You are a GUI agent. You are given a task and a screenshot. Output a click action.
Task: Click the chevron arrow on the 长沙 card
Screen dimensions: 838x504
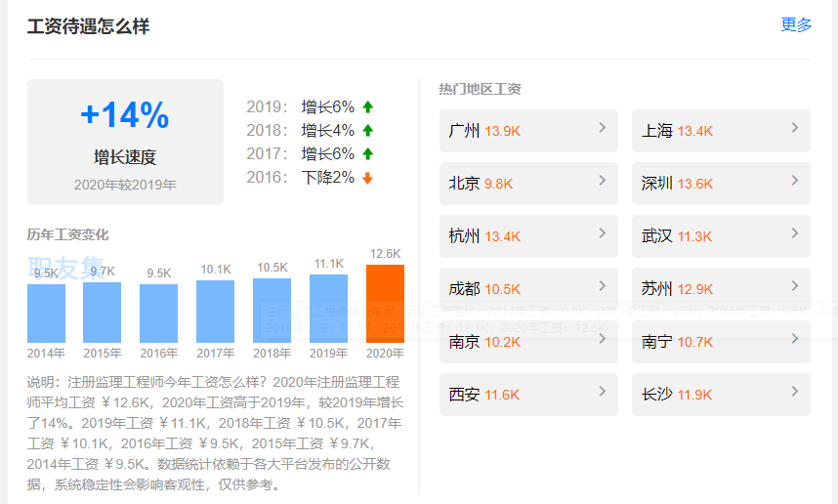795,392
